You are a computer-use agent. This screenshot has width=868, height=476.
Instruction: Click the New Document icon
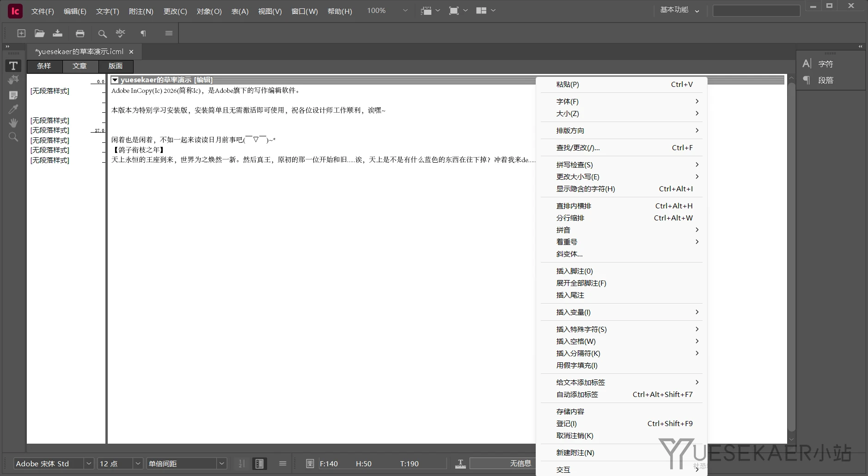click(x=21, y=33)
